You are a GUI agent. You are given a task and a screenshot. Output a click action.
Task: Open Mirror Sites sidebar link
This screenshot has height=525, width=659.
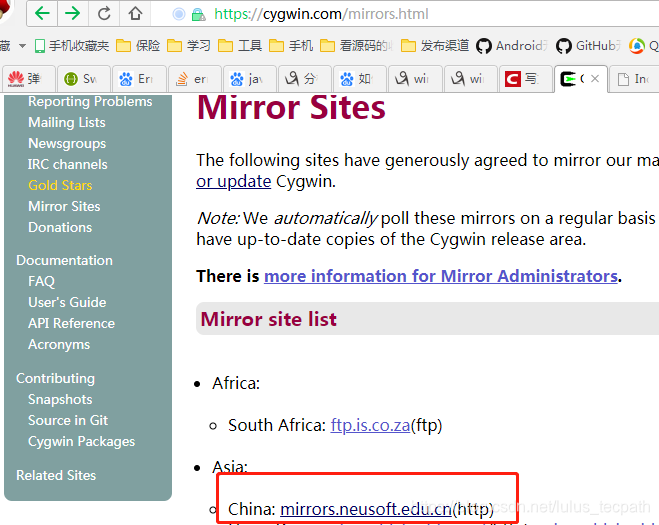(64, 206)
